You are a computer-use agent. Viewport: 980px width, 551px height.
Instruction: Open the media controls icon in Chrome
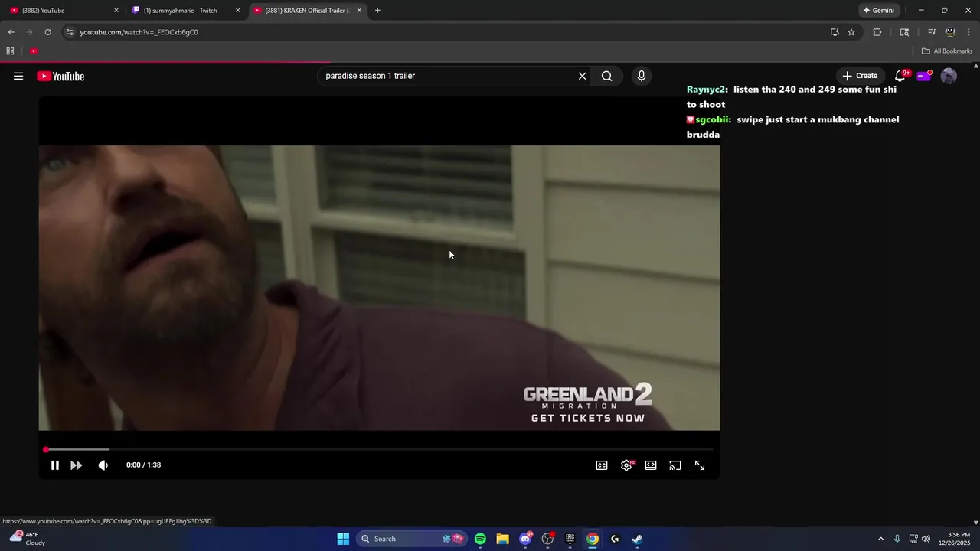[932, 32]
